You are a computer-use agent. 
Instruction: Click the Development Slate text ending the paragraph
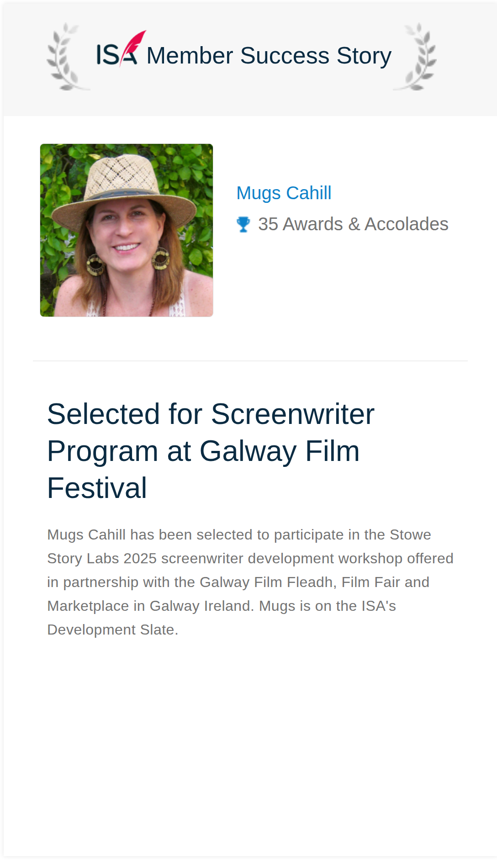pos(113,630)
